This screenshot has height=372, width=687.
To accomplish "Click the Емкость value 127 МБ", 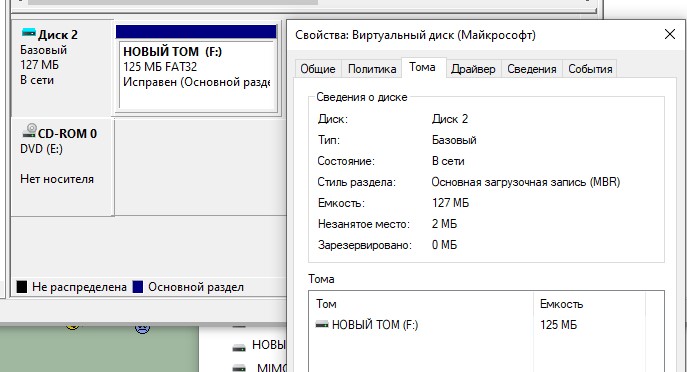I will pyautogui.click(x=450, y=203).
